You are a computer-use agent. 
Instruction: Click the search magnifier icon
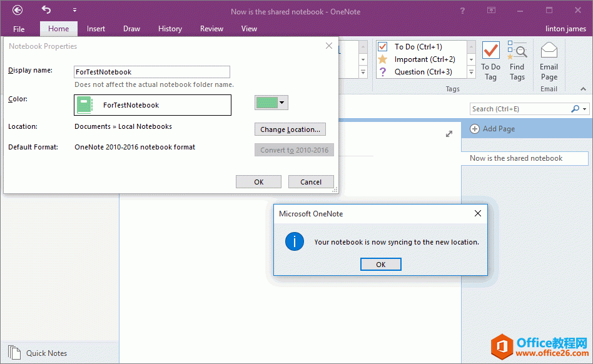coord(575,109)
